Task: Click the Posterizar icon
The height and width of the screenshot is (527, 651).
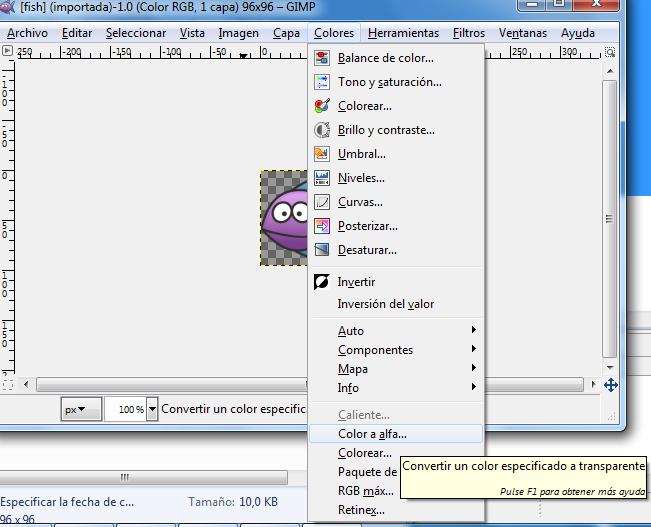Action: pos(322,226)
